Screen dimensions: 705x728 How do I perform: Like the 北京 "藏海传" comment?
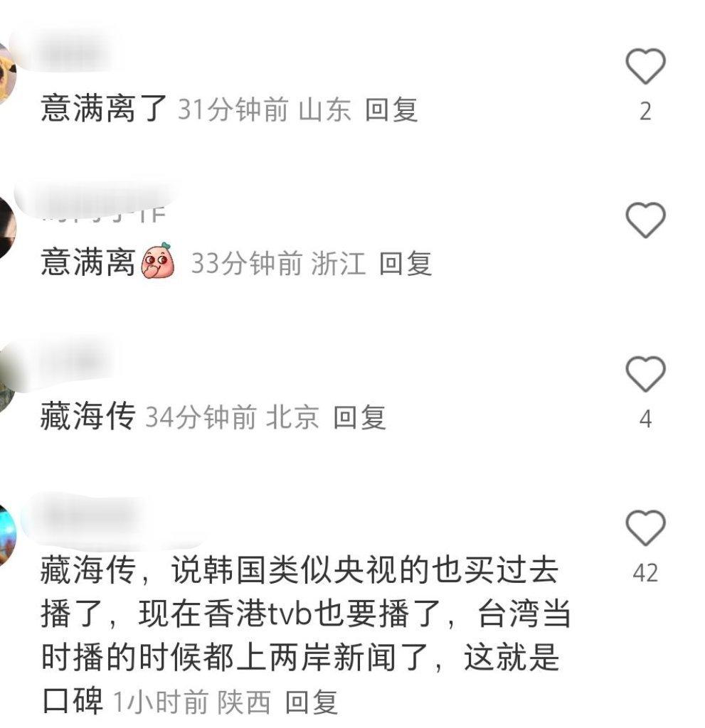[645, 374]
